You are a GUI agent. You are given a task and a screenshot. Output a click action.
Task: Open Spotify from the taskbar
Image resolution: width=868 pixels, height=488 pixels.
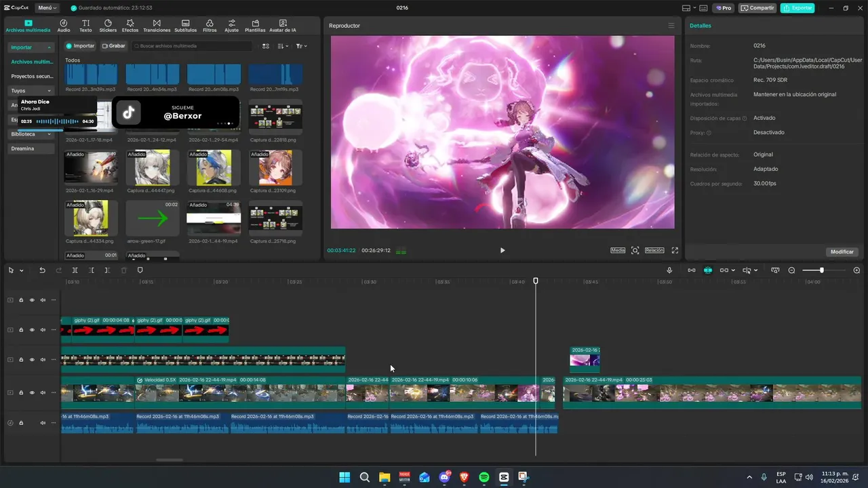point(484,477)
